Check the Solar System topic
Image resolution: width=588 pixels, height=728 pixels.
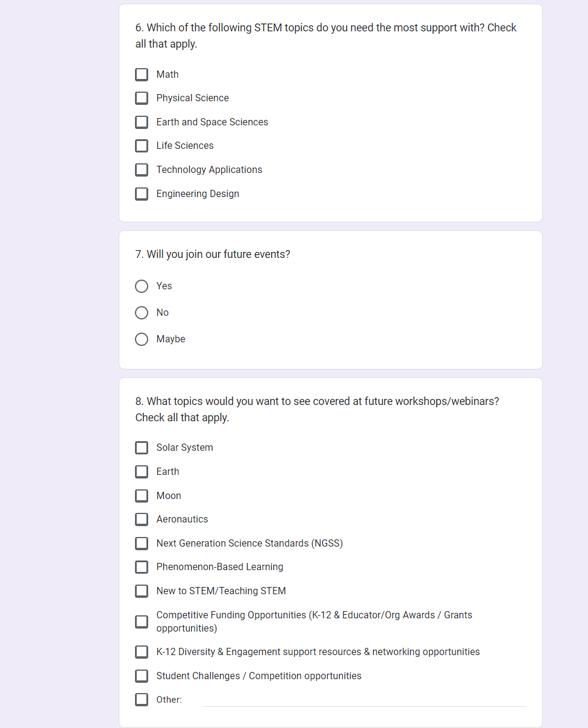tap(142, 448)
